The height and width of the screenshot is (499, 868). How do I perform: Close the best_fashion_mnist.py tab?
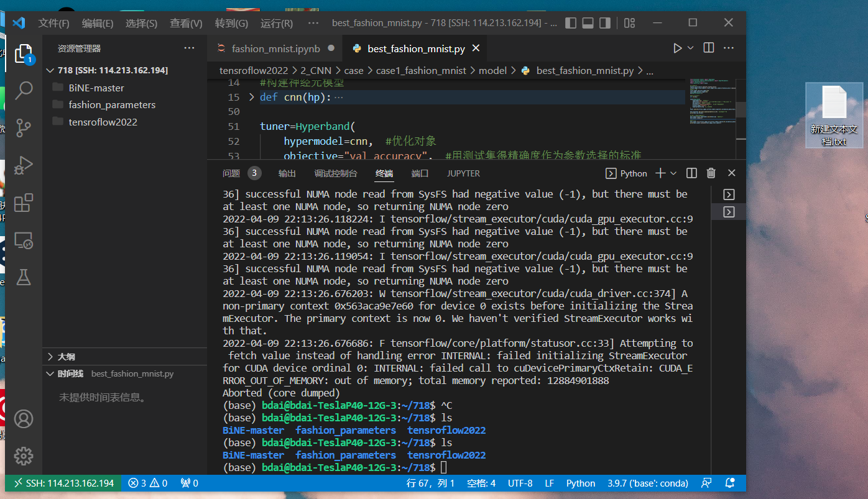click(x=476, y=48)
